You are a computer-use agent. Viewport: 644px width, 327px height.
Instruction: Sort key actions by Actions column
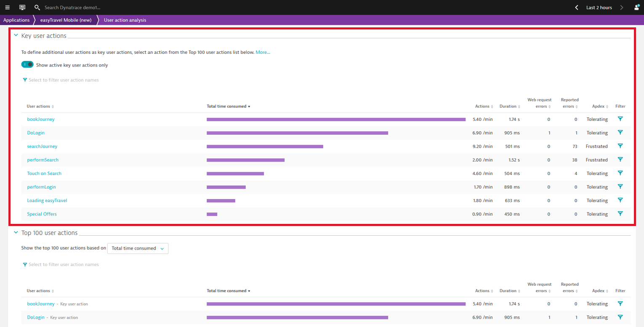[484, 106]
